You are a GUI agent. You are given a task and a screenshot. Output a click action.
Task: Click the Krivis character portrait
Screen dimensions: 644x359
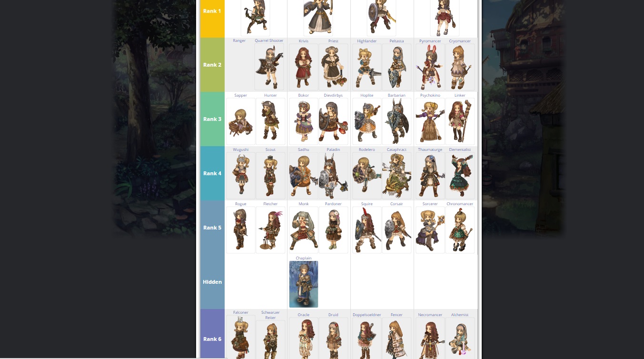point(303,67)
